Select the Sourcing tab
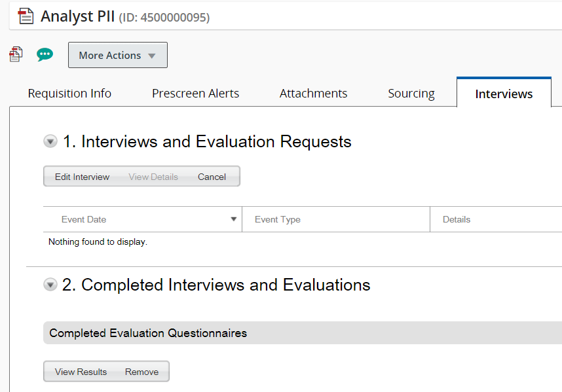 coord(411,94)
